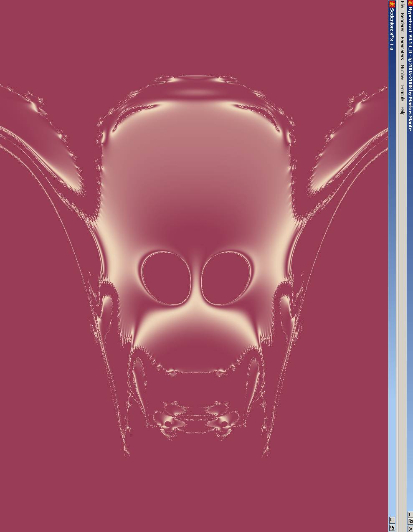Minimize the HyperFract main window
The image size is (413, 532).
click(410, 514)
